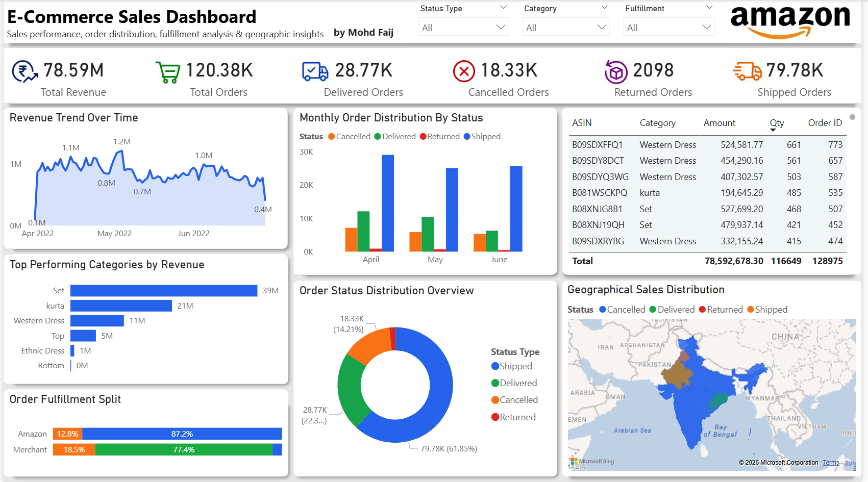Select Cancelled in geographical map legend
Image resolution: width=868 pixels, height=482 pixels.
pos(622,310)
